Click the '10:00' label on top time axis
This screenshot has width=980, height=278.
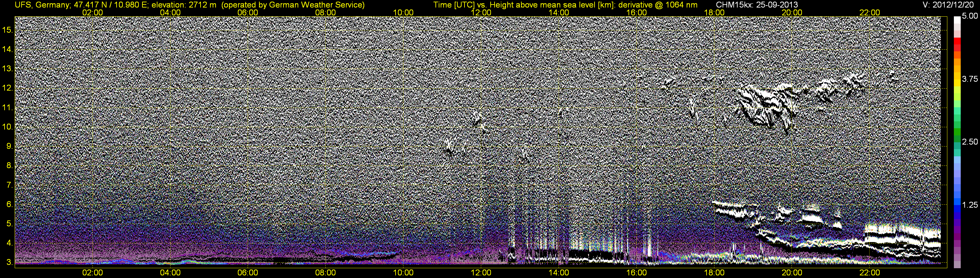pos(403,12)
